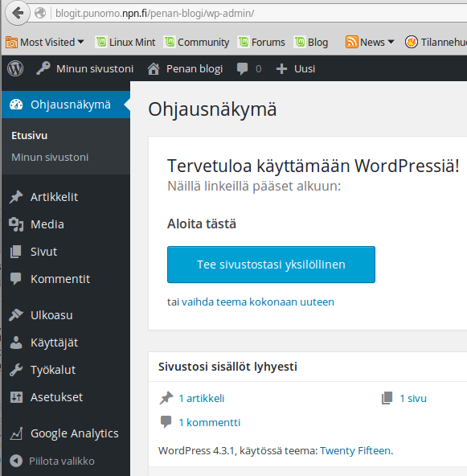Expand the News feed bookmark dropdown

click(x=371, y=42)
